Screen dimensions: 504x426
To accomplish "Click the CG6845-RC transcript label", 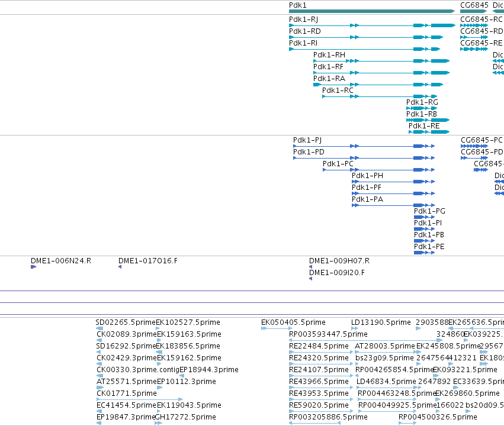I will (481, 20).
